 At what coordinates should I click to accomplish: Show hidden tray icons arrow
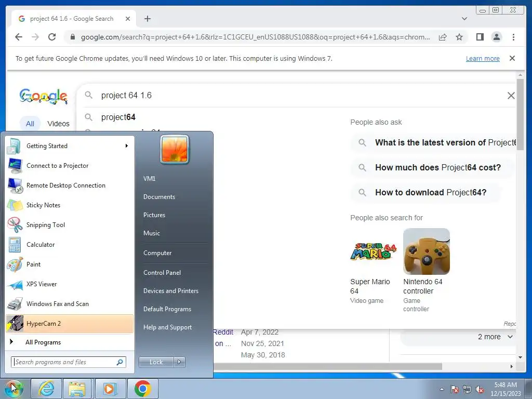pos(442,390)
